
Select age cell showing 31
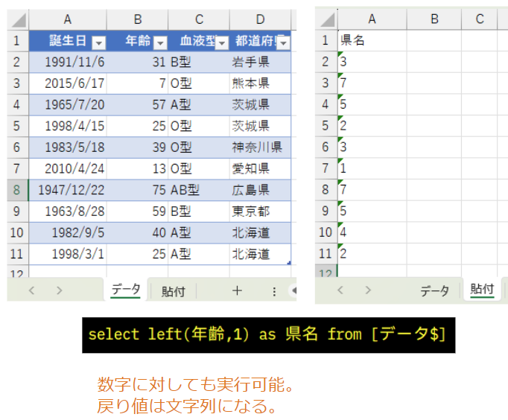[x=137, y=62]
